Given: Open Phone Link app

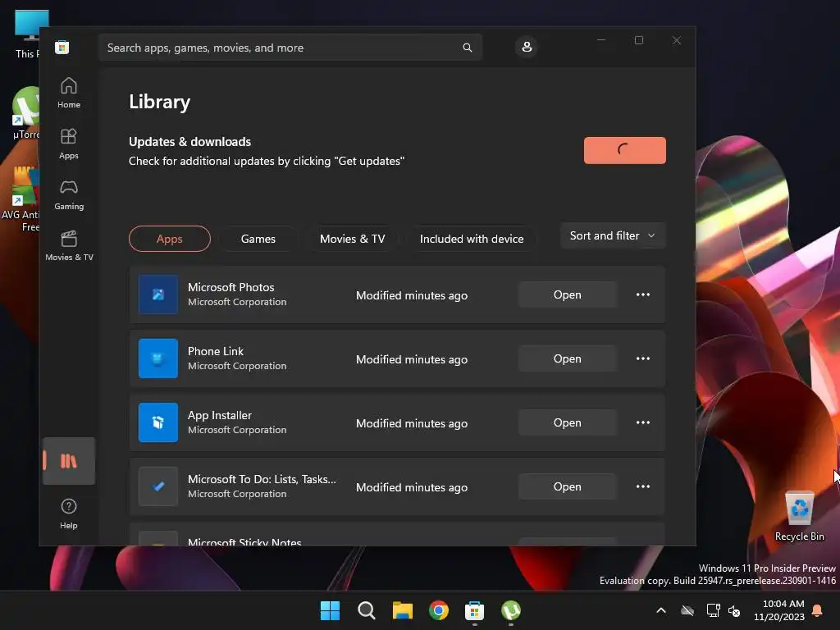Looking at the screenshot, I should [568, 358].
